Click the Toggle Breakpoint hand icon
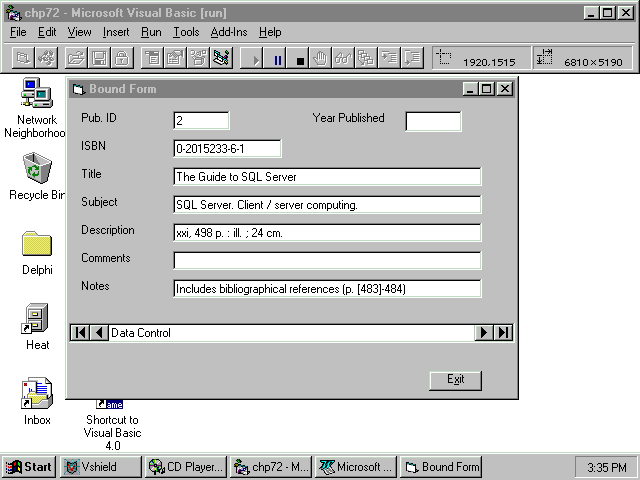 coord(320,59)
